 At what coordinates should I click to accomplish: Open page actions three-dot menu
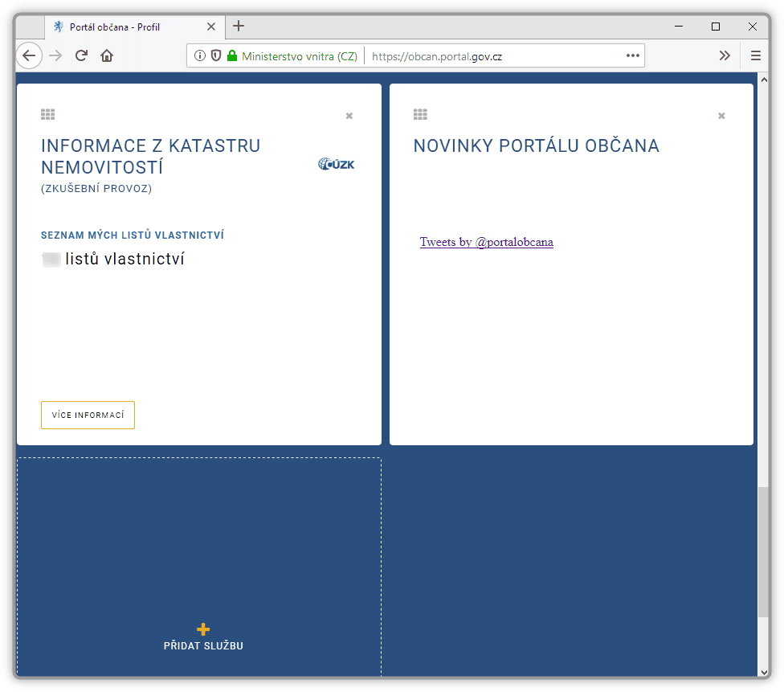(x=632, y=56)
